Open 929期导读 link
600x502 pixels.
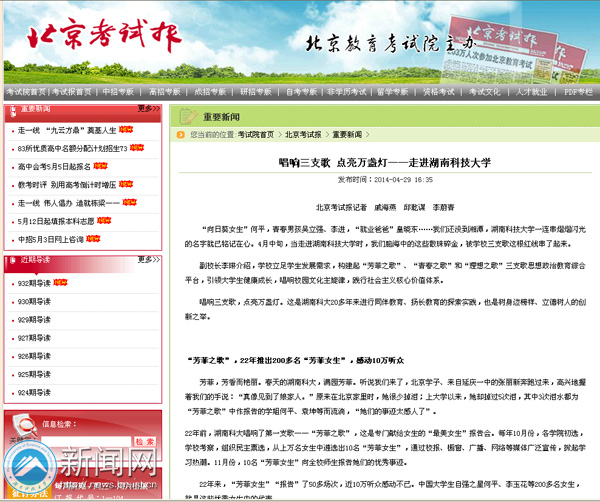click(x=34, y=319)
